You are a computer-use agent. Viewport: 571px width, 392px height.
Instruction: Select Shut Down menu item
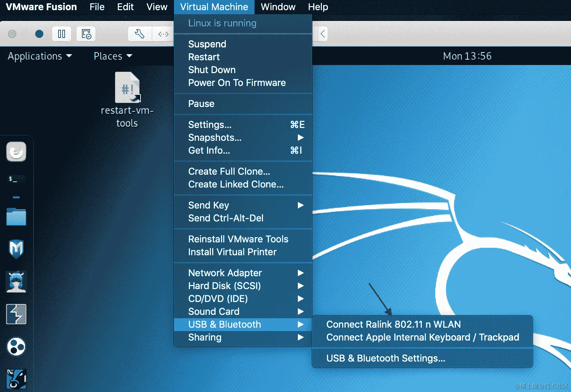pos(243,70)
